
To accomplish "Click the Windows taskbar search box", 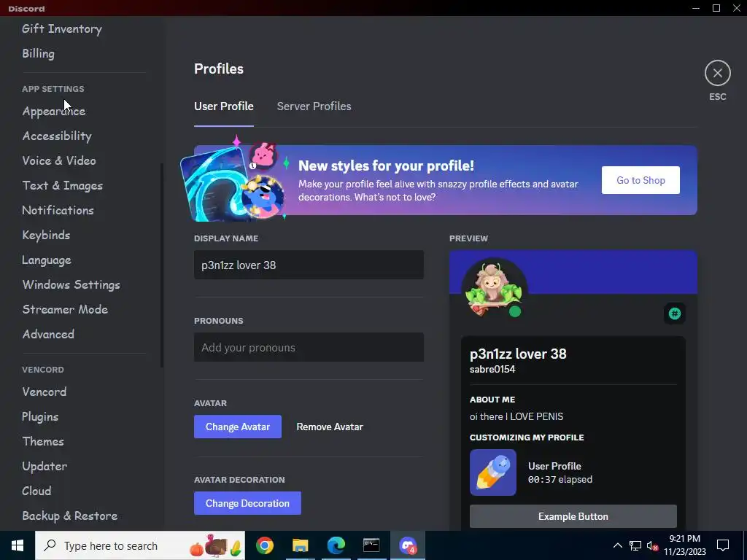I will tap(140, 545).
